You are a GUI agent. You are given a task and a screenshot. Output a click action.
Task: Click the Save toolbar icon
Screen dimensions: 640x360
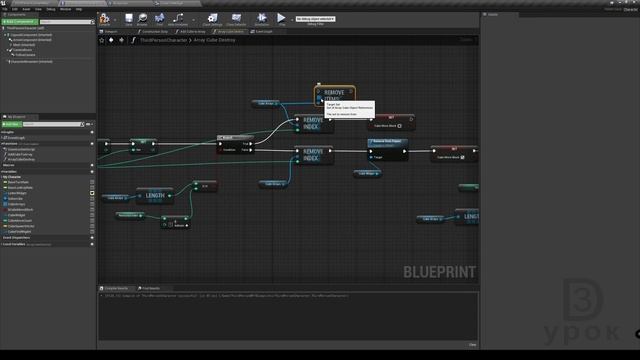point(129,19)
